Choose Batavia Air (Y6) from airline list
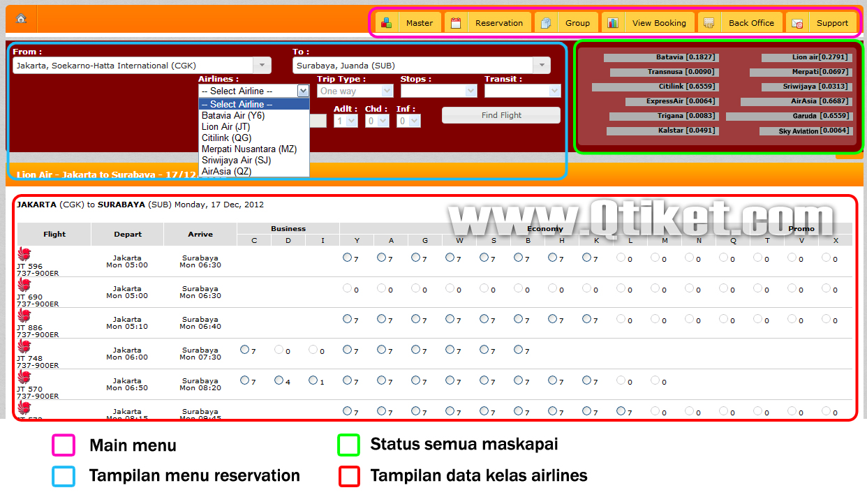Image resolution: width=867 pixels, height=504 pixels. pos(254,115)
